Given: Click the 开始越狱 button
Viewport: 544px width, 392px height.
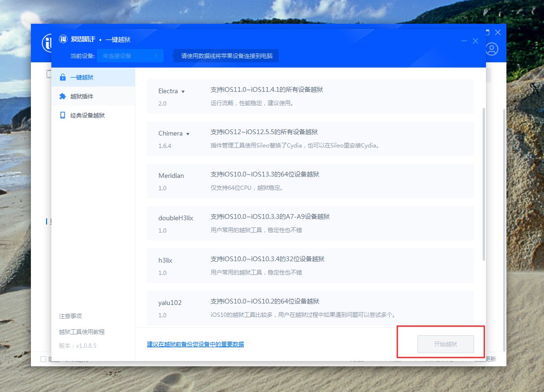Looking at the screenshot, I should point(445,344).
